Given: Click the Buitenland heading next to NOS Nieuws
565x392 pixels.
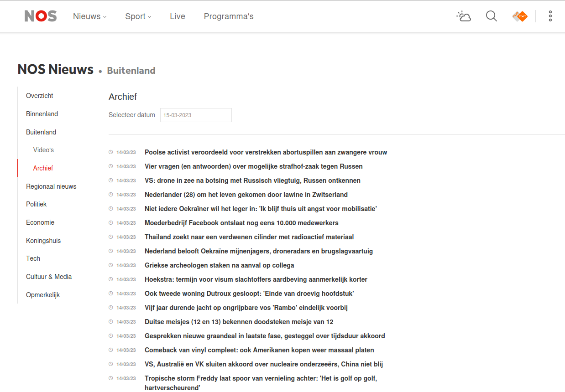Looking at the screenshot, I should [131, 71].
